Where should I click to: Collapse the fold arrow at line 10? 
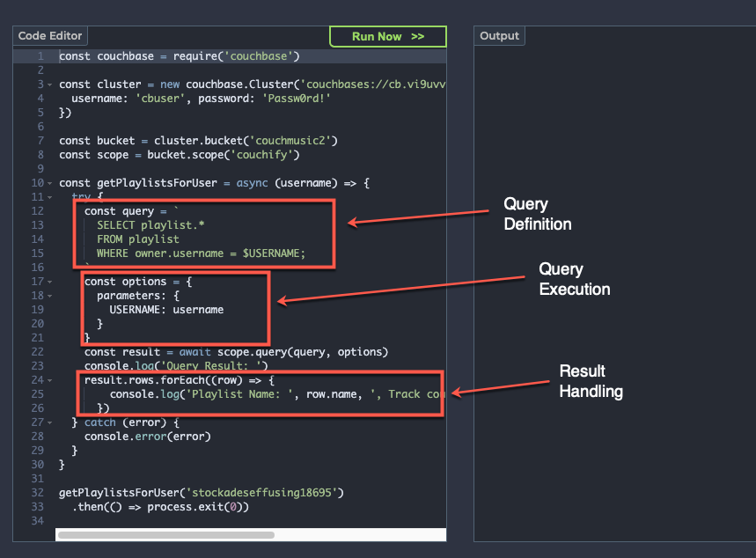click(49, 183)
